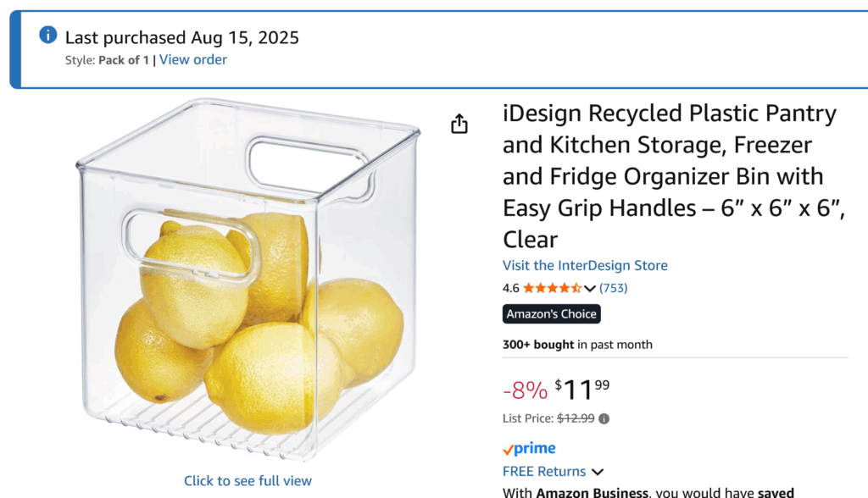The height and width of the screenshot is (498, 868).
Task: Open the 753 customer reviews link
Action: (x=614, y=288)
